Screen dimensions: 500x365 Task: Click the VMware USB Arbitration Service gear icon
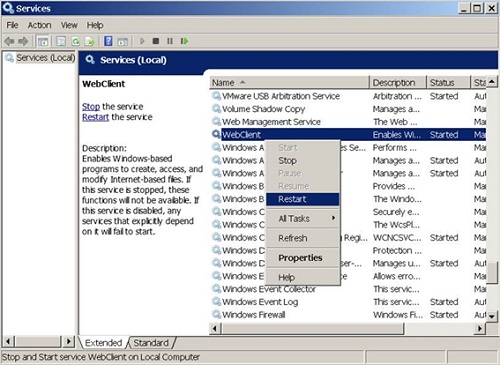[x=216, y=96]
